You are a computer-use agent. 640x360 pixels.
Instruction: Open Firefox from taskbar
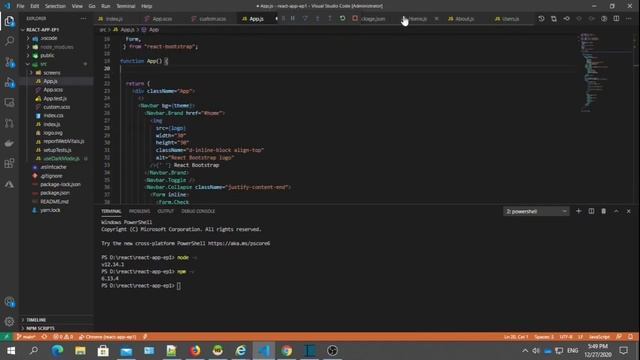(x=195, y=351)
